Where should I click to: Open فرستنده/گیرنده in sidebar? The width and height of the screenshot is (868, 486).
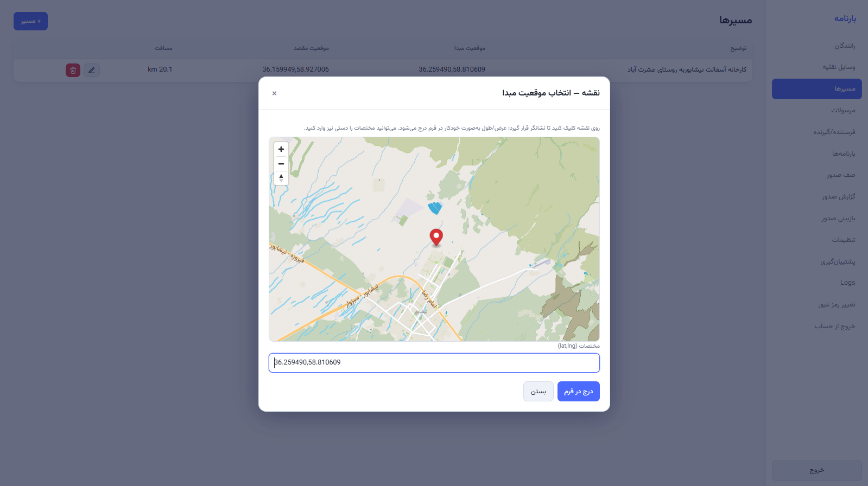coord(817,132)
